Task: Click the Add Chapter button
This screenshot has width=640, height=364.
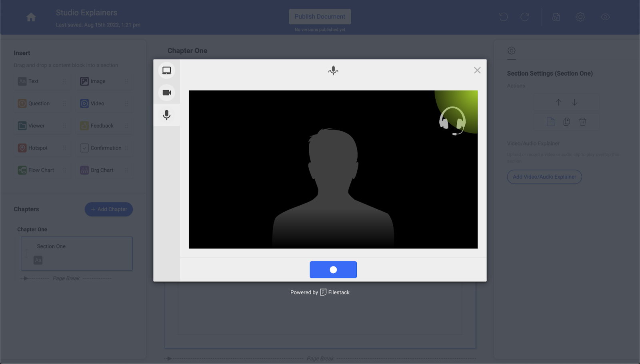Action: [x=109, y=209]
